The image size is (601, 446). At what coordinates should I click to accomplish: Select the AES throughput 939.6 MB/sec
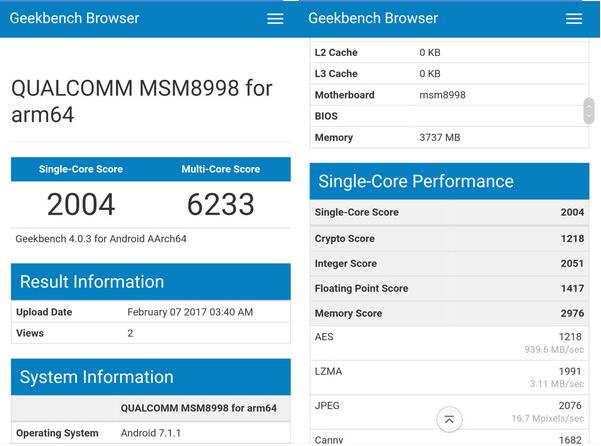click(x=554, y=349)
